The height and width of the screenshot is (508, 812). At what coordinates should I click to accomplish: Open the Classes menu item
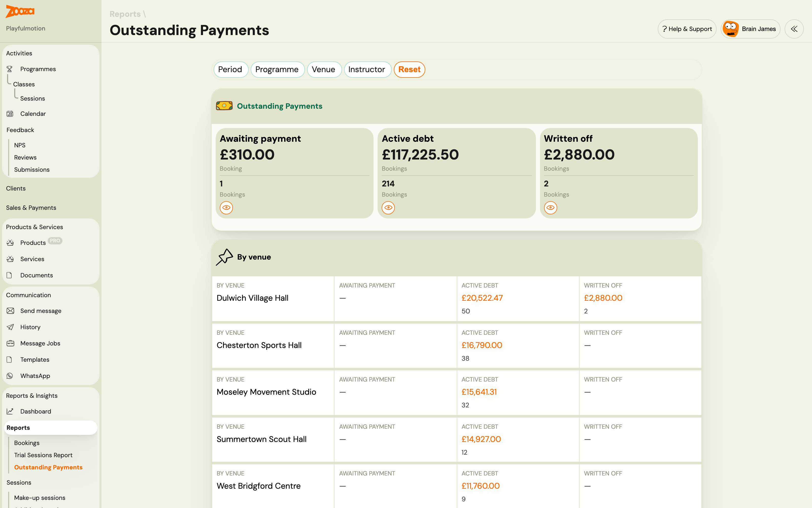(x=24, y=84)
